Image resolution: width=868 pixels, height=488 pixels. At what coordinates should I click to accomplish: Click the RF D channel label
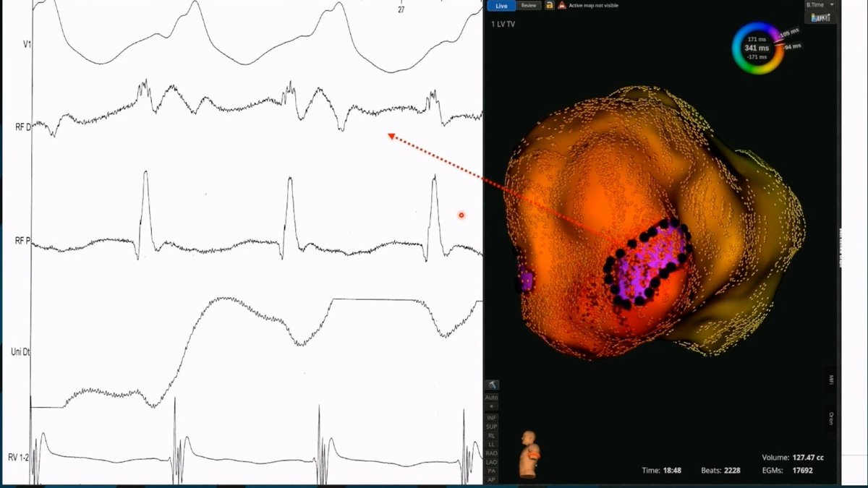[22, 129]
